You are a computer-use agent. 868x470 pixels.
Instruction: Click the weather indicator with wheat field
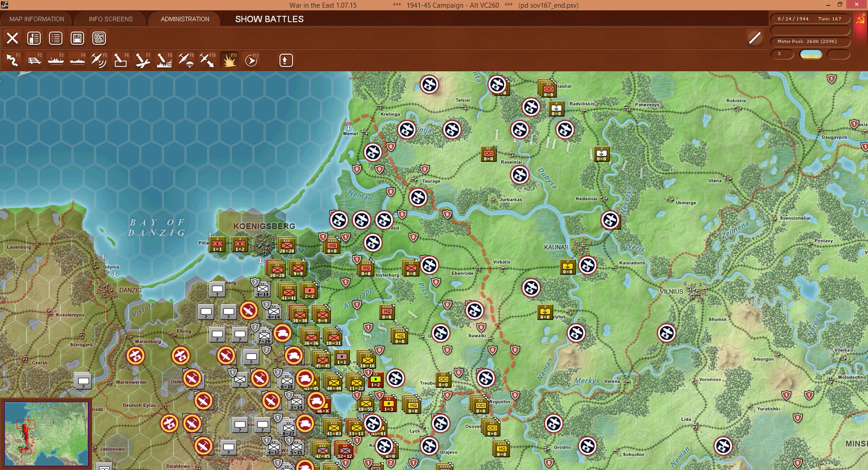[811, 54]
